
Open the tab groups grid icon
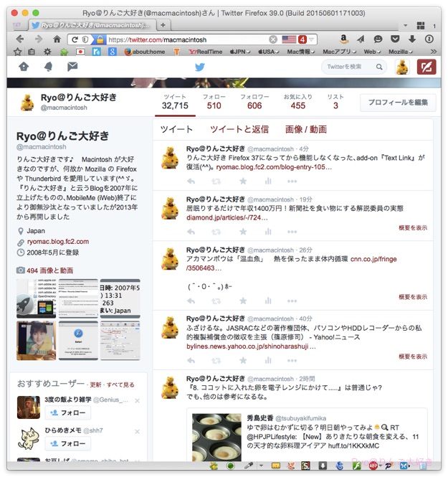pos(421,26)
